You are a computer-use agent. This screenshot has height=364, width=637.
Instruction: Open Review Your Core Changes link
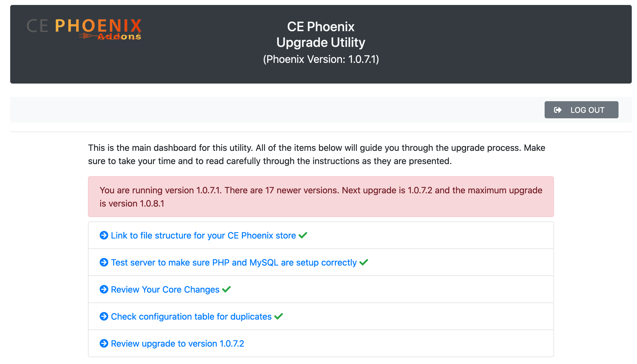point(165,290)
